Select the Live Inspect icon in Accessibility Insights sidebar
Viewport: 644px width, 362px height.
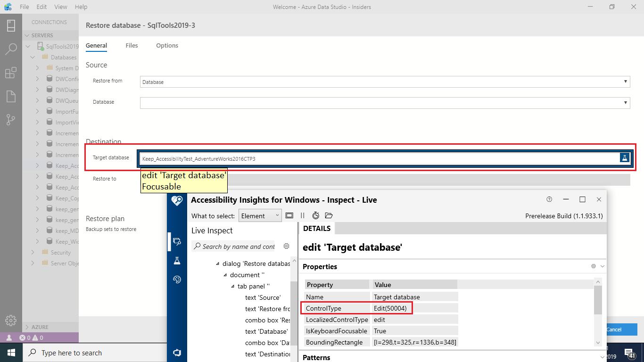click(x=177, y=242)
